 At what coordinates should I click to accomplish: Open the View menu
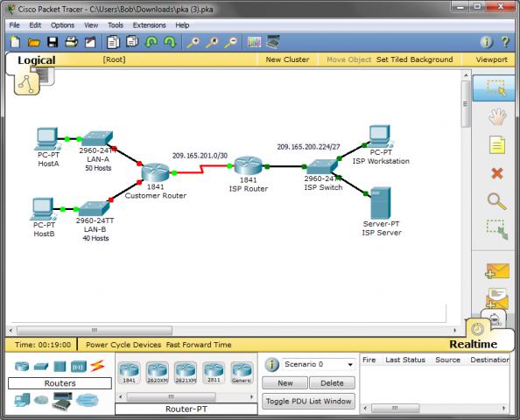[91, 25]
